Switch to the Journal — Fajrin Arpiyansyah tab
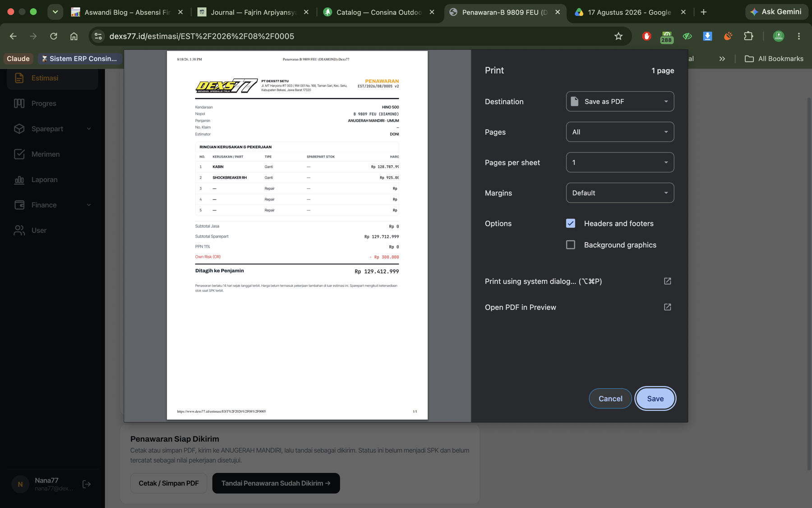The height and width of the screenshot is (508, 812). [x=253, y=12]
